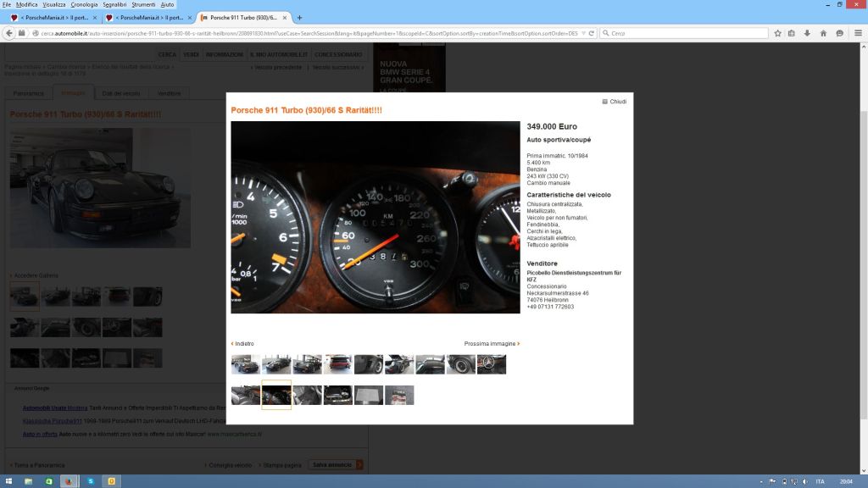This screenshot has width=868, height=488.
Task: Go back with the Firefox back arrow
Action: pyautogui.click(x=9, y=33)
